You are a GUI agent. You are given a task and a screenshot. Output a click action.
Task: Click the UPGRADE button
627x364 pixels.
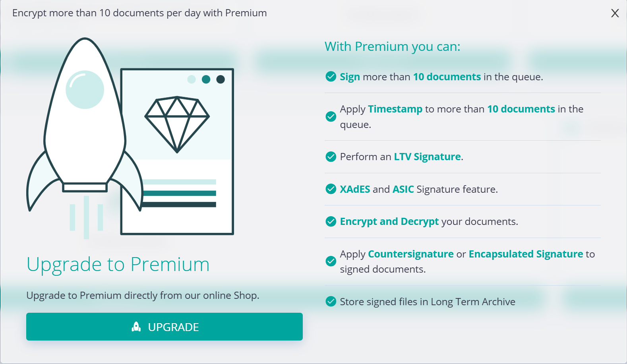tap(164, 327)
